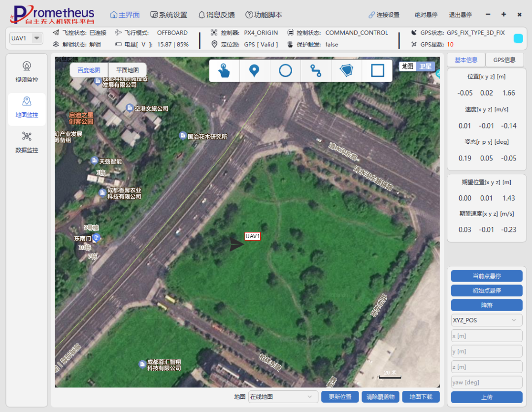The height and width of the screenshot is (412, 532).
Task: Toggle to 平面地图 flat map mode
Action: [127, 70]
